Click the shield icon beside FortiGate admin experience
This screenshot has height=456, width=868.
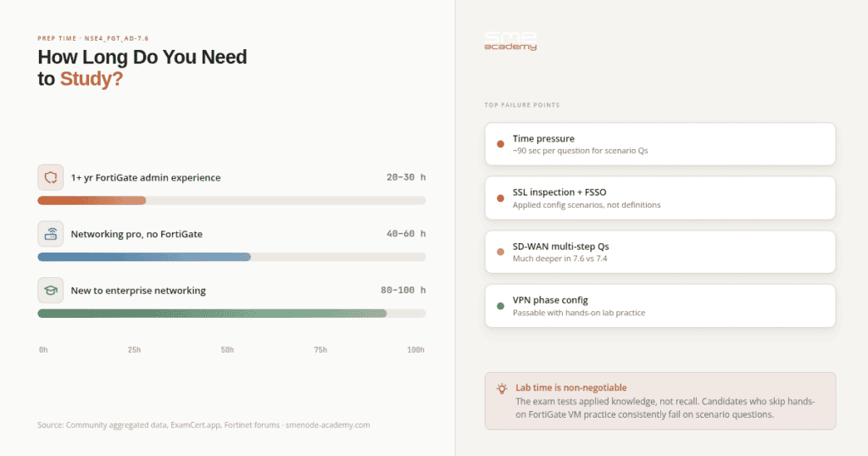(x=50, y=177)
